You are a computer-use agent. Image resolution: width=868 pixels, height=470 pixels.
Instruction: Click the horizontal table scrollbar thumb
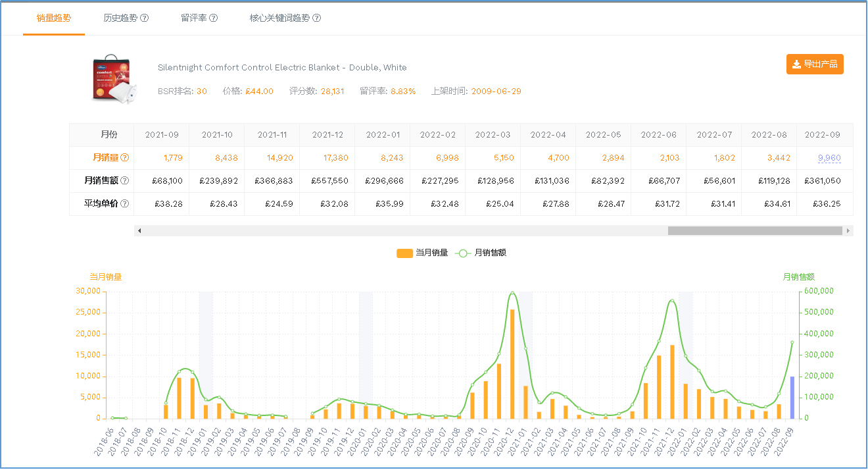click(755, 231)
